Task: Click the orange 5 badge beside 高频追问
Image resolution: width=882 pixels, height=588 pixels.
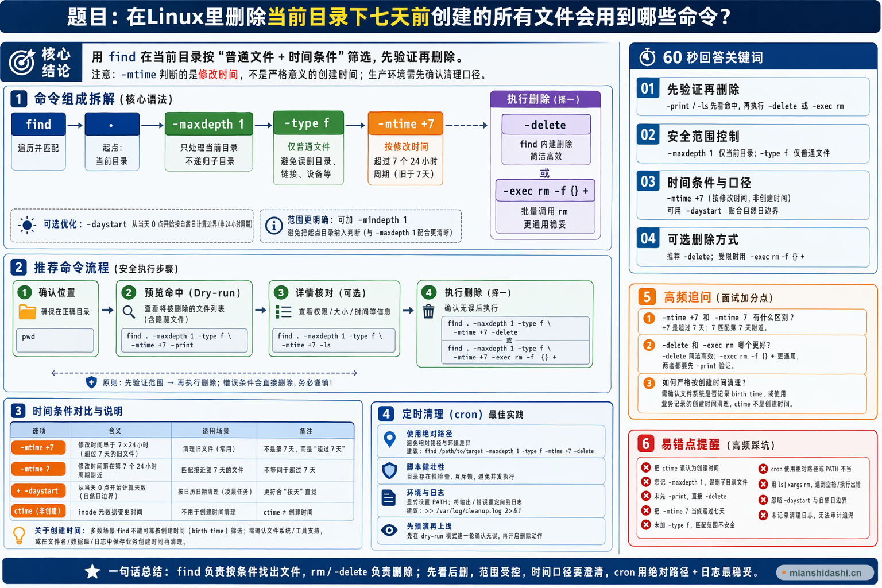Action: pos(647,297)
